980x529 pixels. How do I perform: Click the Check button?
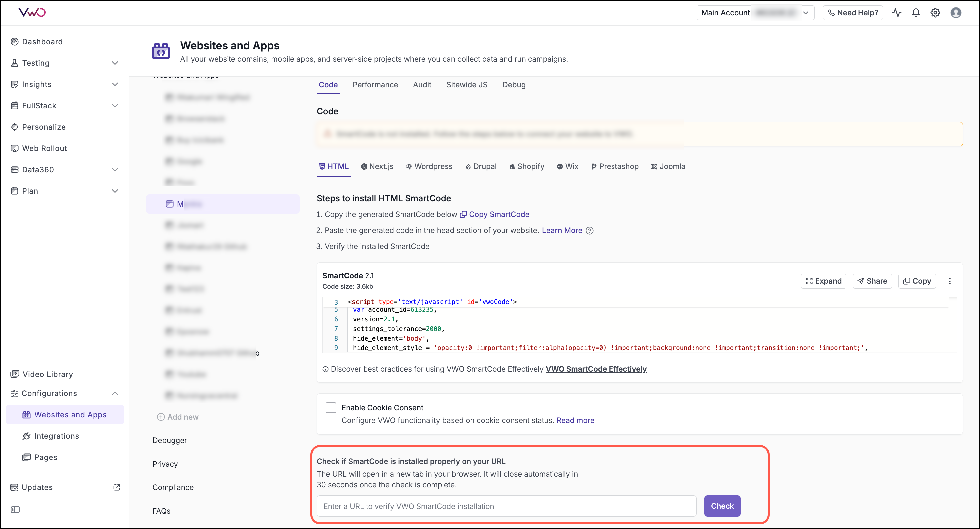pos(722,506)
